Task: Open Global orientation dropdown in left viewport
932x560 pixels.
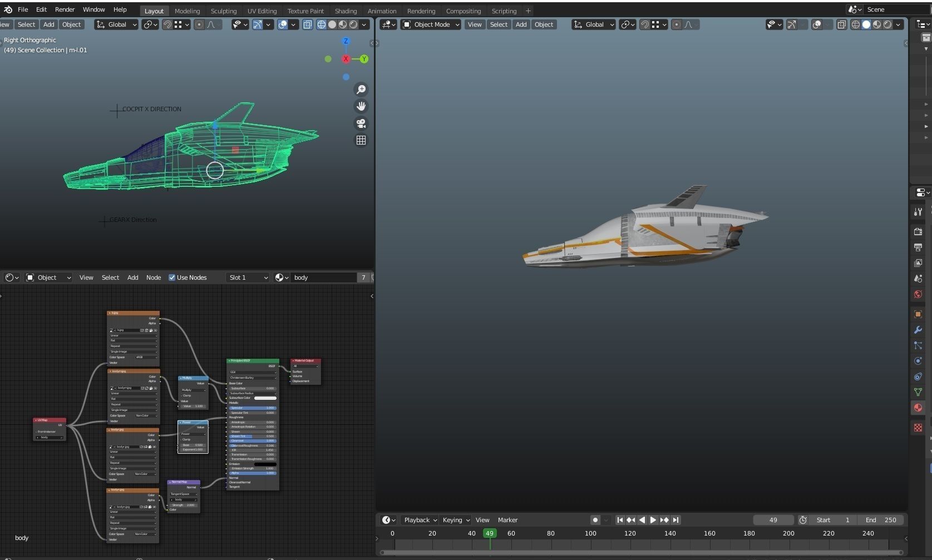Action: (116, 24)
